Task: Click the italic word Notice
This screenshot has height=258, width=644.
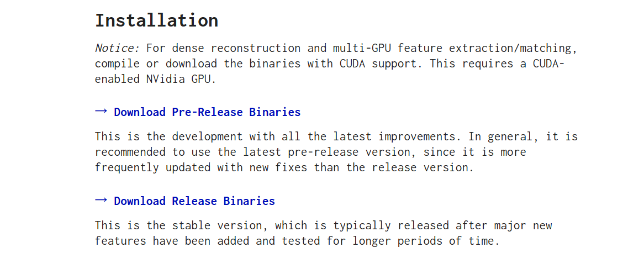Action: point(117,48)
